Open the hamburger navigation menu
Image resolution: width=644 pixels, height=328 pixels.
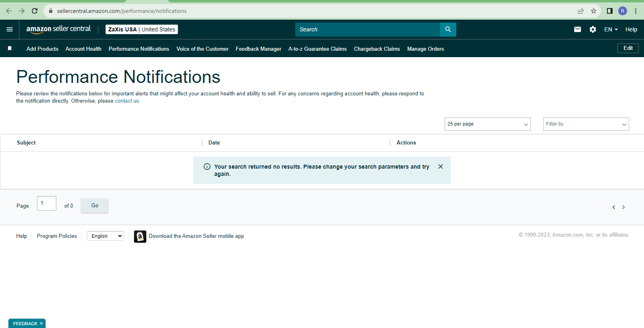tap(10, 29)
